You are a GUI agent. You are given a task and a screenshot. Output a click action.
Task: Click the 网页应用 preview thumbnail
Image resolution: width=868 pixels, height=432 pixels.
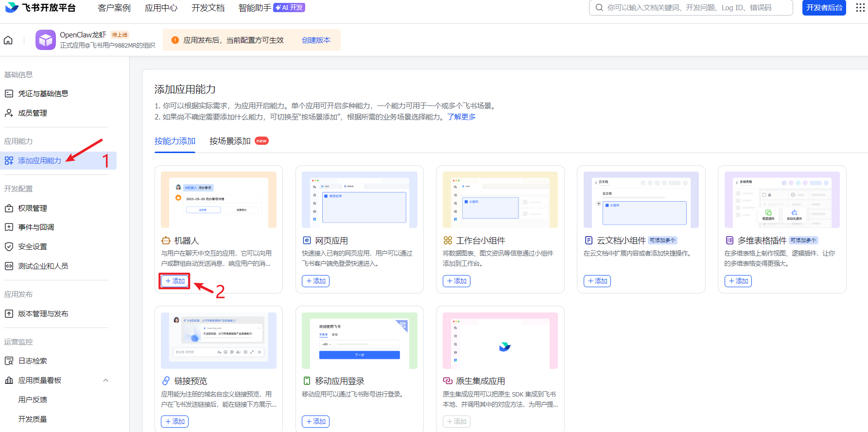point(359,200)
